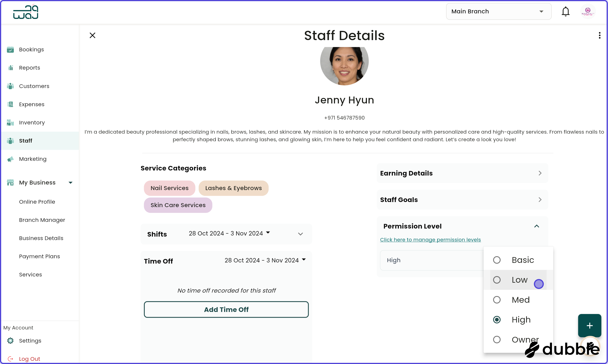Select the Basic permission radio button

[497, 260]
